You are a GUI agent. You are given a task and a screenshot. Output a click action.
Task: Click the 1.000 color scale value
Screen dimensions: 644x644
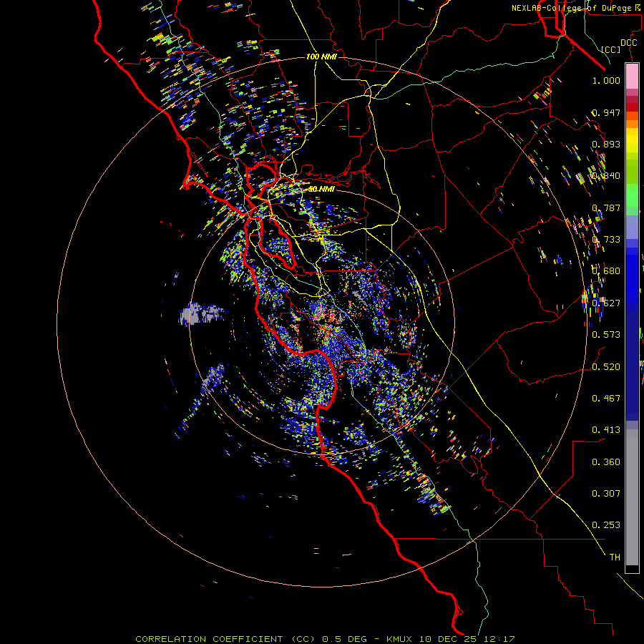[606, 80]
